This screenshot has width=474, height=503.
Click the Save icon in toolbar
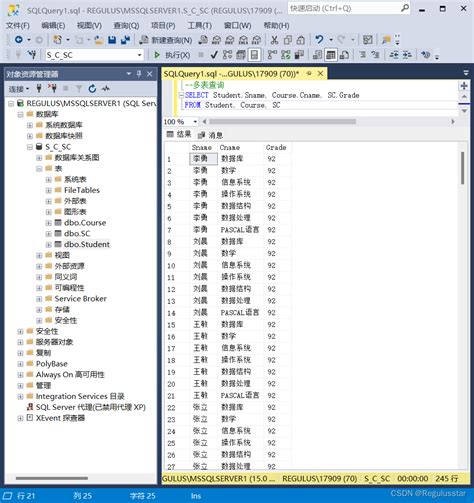pyautogui.click(x=112, y=40)
